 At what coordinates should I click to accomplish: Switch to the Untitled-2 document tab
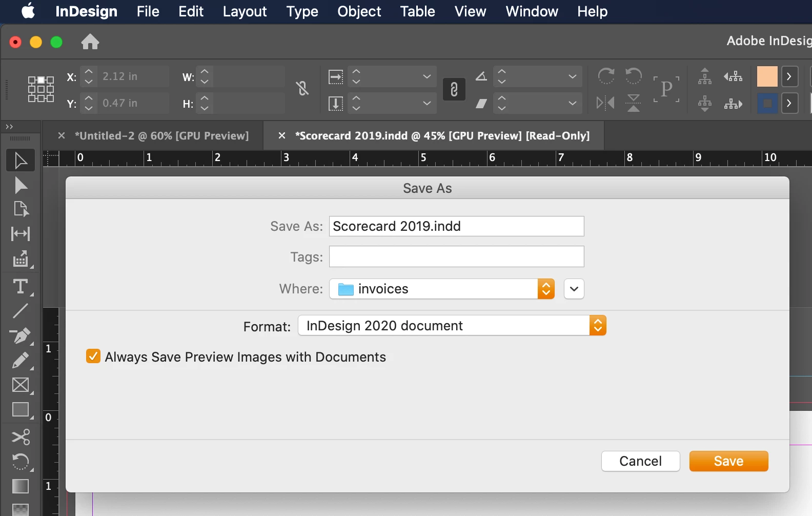(161, 135)
